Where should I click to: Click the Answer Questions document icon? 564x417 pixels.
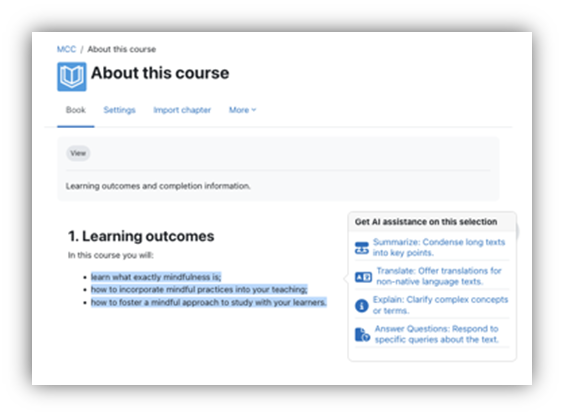point(362,335)
